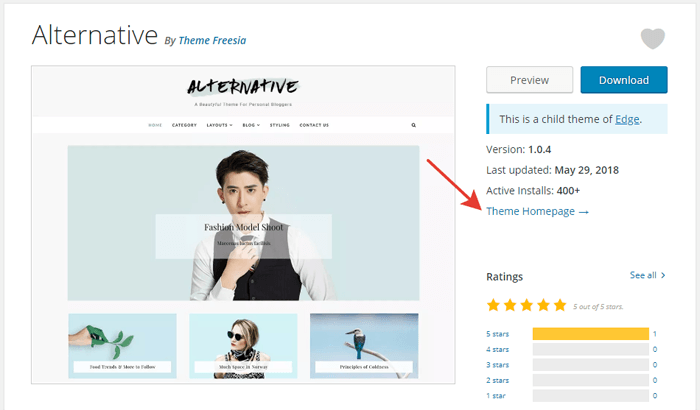700x410 pixels.
Task: Open BLOG dropdown in preview menu
Action: pos(251,125)
